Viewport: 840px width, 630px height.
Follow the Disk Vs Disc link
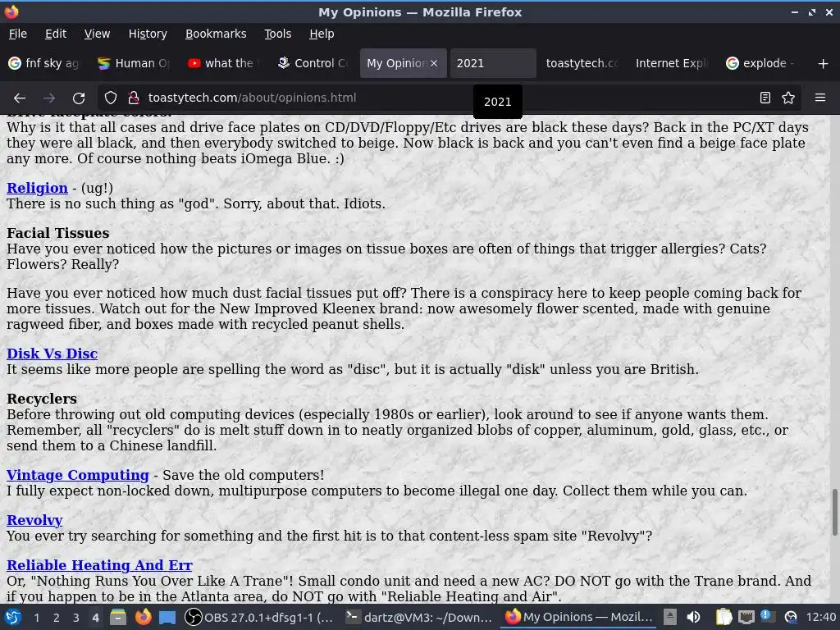point(52,354)
